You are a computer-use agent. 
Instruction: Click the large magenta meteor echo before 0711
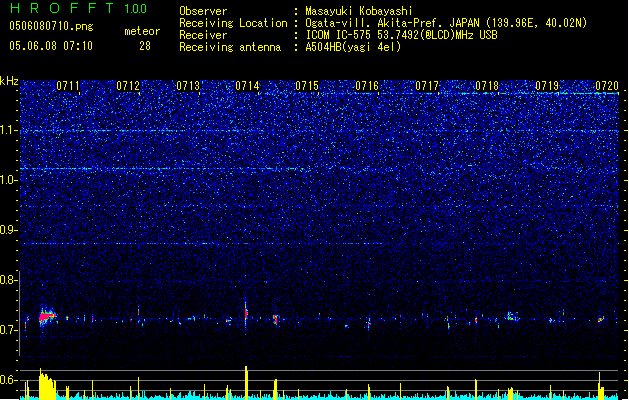(47, 317)
